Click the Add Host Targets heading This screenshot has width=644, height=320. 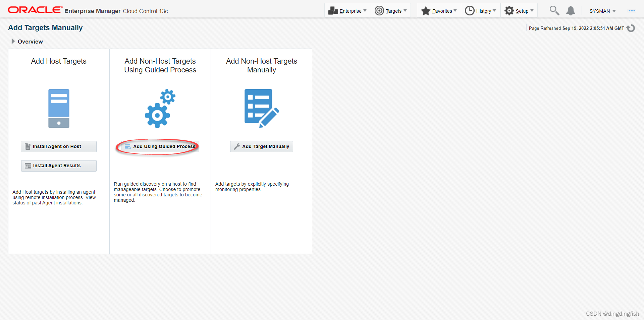59,61
